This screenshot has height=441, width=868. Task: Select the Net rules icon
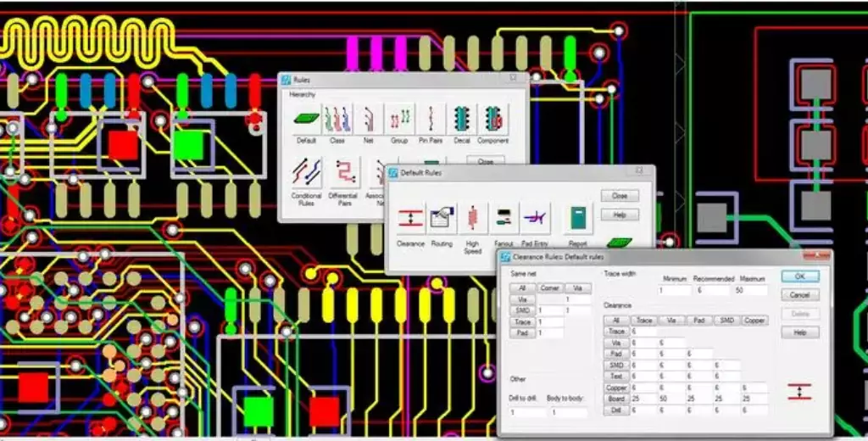click(369, 120)
